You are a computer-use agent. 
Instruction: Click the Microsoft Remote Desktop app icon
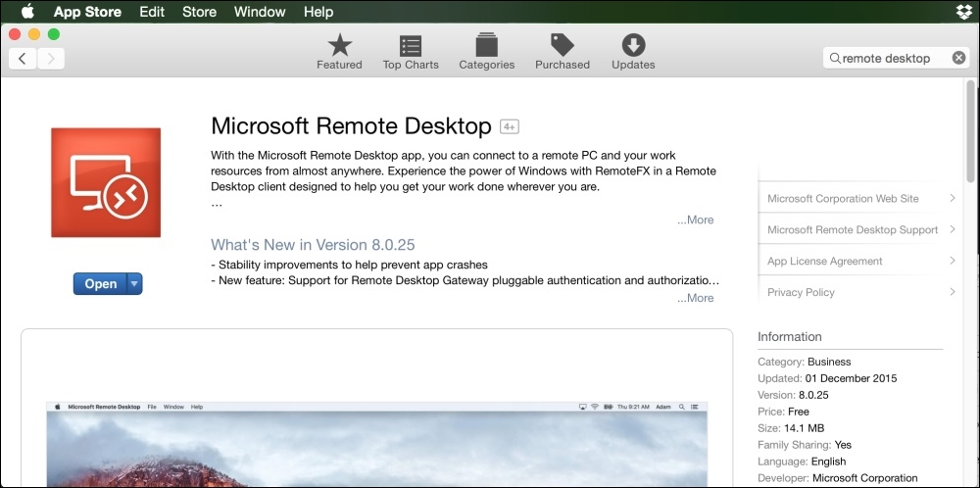click(x=106, y=182)
